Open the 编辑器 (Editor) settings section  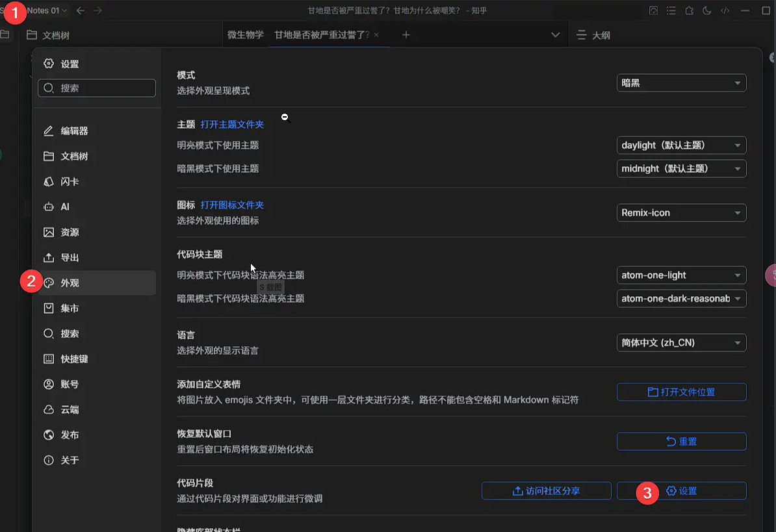pos(74,131)
